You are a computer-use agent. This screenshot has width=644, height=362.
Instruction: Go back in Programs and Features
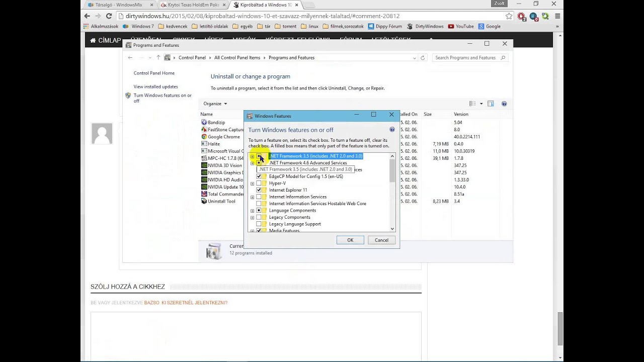point(130,58)
